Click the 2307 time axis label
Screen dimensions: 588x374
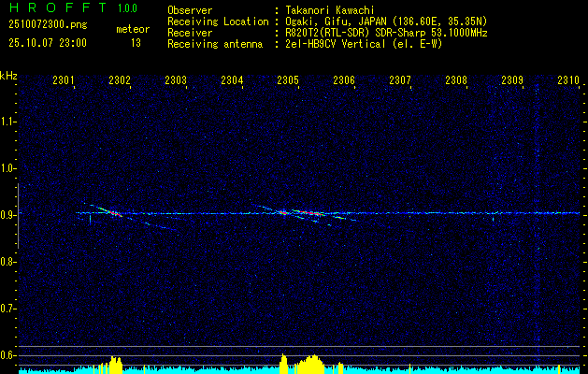point(400,80)
